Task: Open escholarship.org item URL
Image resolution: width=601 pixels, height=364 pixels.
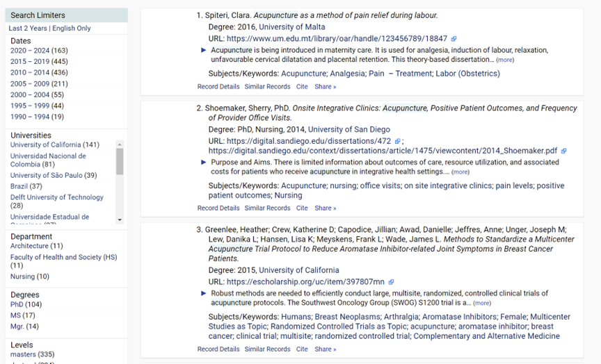Action: tap(305, 282)
